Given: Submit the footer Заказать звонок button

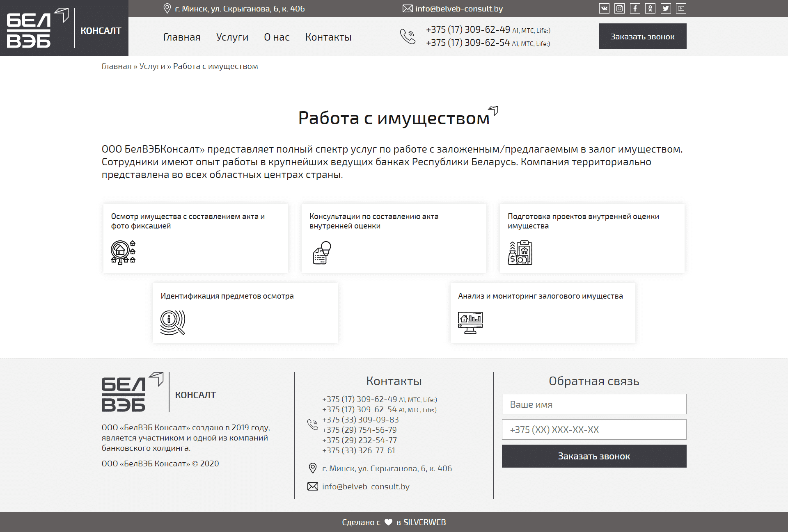Looking at the screenshot, I should (594, 456).
